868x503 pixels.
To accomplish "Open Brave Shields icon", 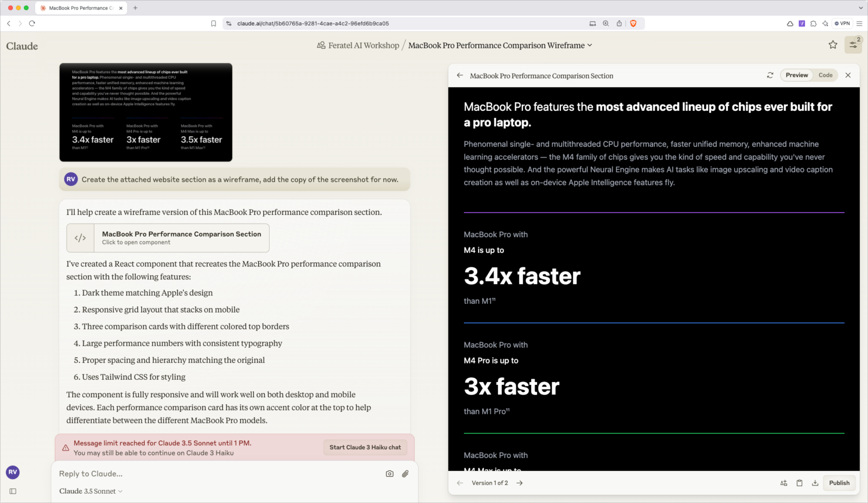I will pos(633,23).
